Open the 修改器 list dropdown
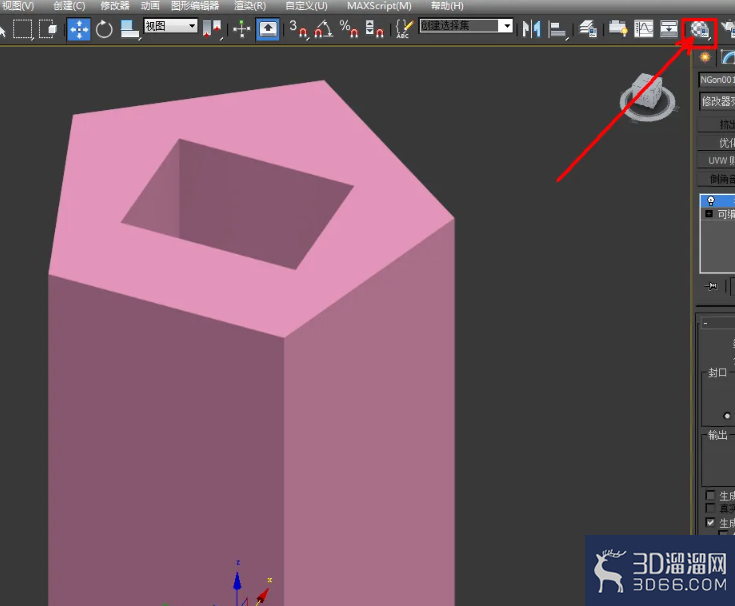The image size is (735, 606). pos(717,101)
